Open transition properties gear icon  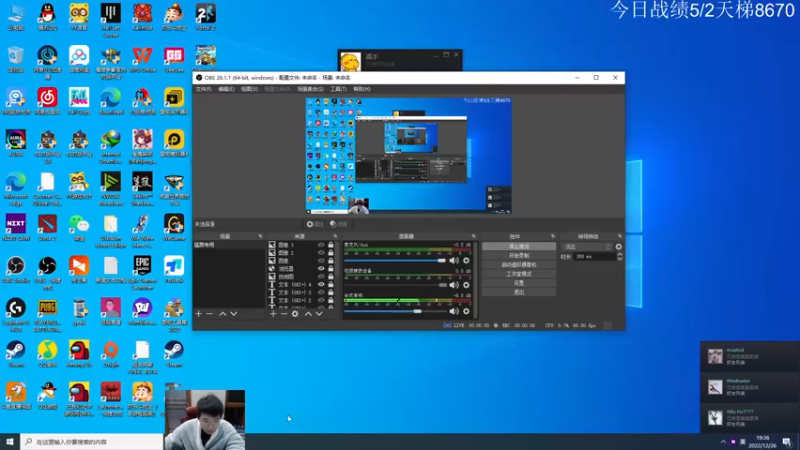click(619, 246)
